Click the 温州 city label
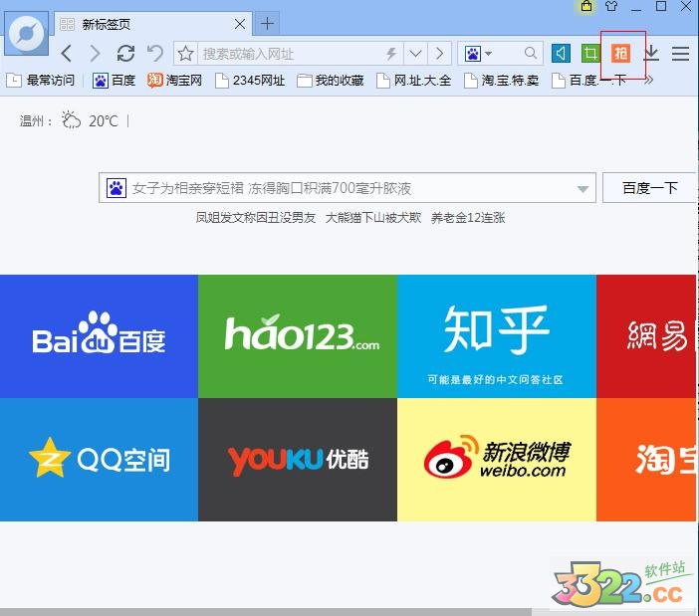699x616 pixels. (36, 121)
